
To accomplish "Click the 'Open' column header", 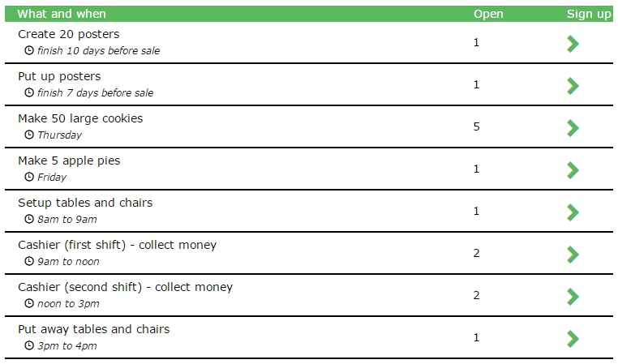I will click(x=488, y=14).
